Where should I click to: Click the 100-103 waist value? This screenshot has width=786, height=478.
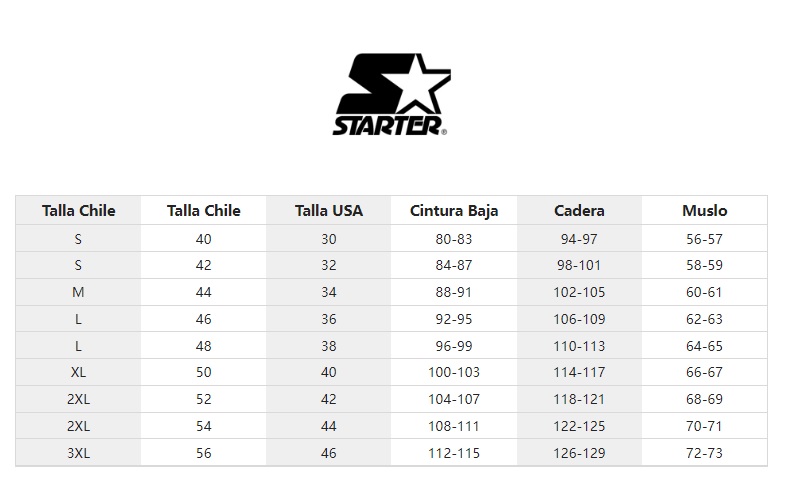pyautogui.click(x=454, y=372)
